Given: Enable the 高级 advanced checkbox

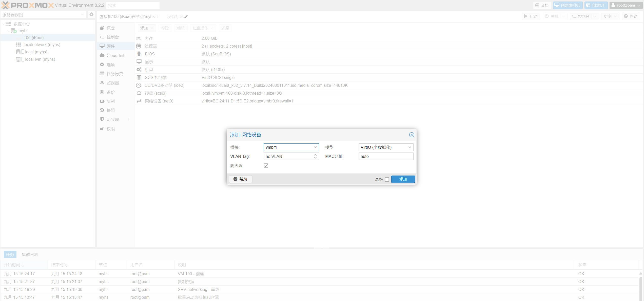Looking at the screenshot, I should pos(387,179).
